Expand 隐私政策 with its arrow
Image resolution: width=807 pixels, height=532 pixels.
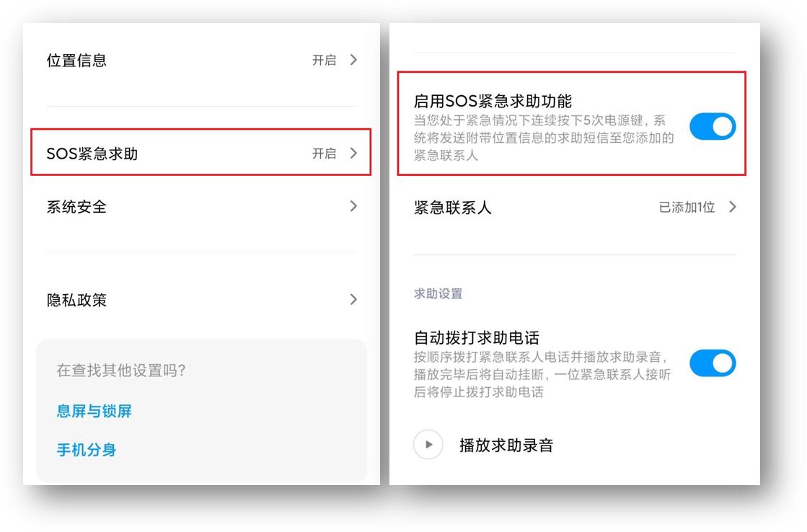pos(353,299)
